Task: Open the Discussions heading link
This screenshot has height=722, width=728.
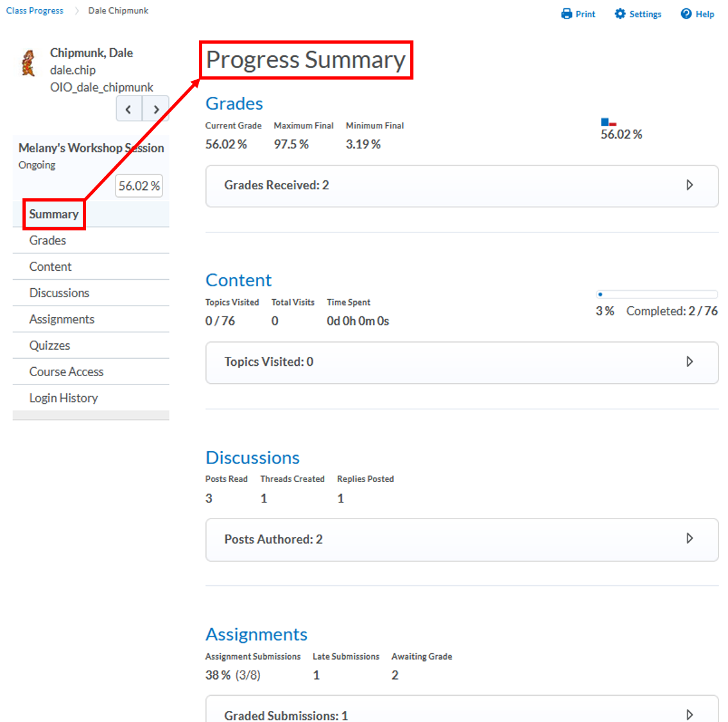Action: 252,458
